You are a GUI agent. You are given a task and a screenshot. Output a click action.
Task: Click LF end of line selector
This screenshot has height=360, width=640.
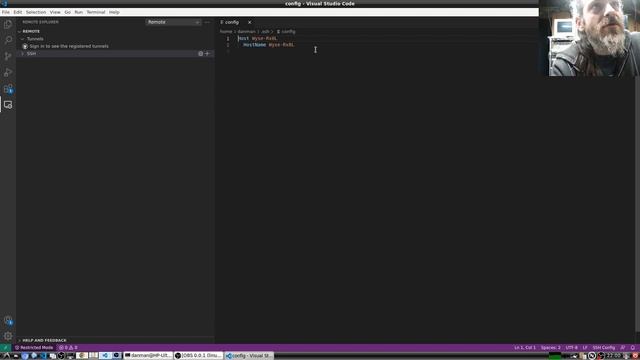pos(585,348)
